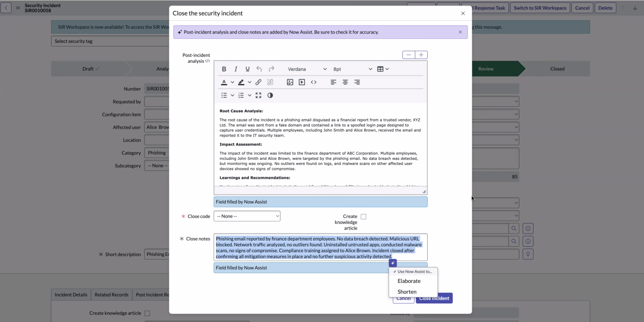The image size is (644, 322).
Task: Click the editor resize handle corner
Action: point(424,192)
